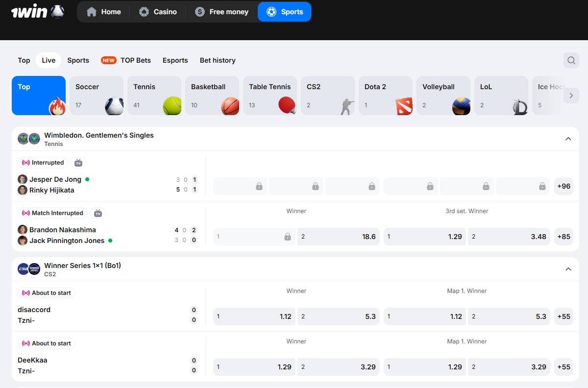Click the Match Interrupted live badge
Screen dimensions: 588x388
pyautogui.click(x=53, y=213)
